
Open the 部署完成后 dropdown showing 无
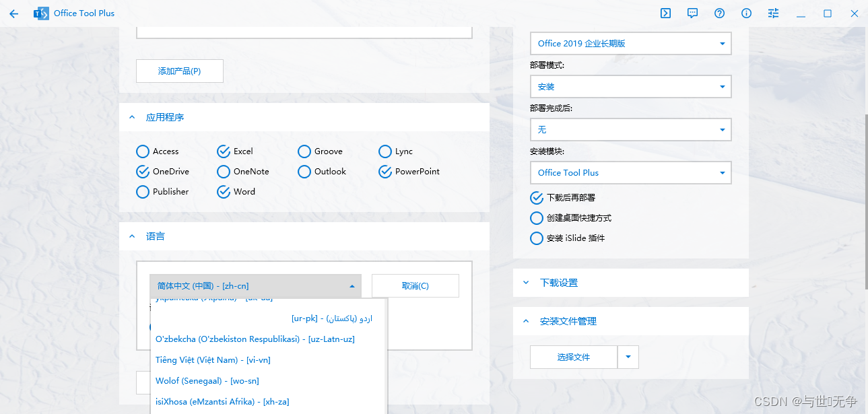[631, 130]
